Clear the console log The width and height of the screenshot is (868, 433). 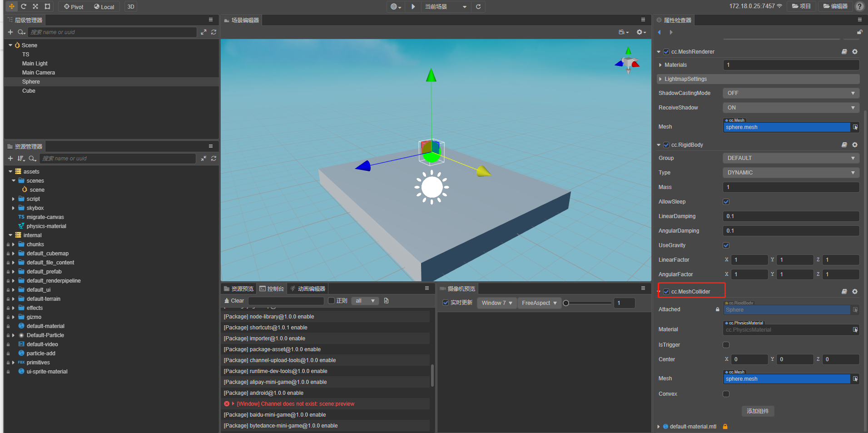pos(234,301)
